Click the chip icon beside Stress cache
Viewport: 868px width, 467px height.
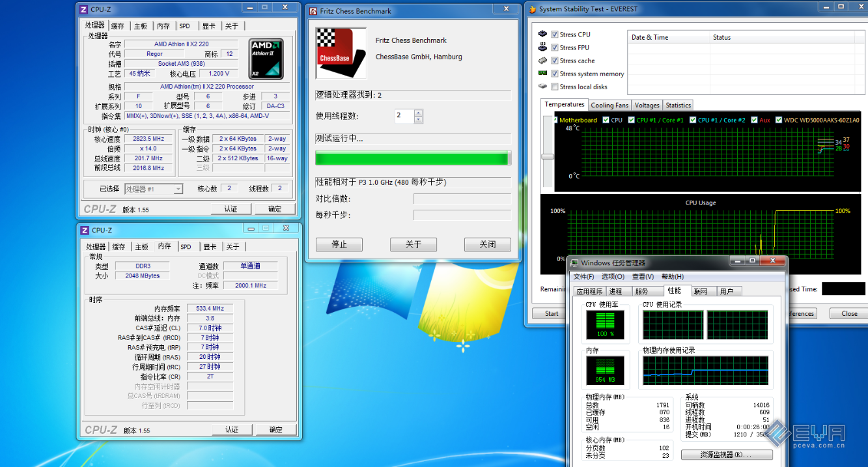coord(542,60)
